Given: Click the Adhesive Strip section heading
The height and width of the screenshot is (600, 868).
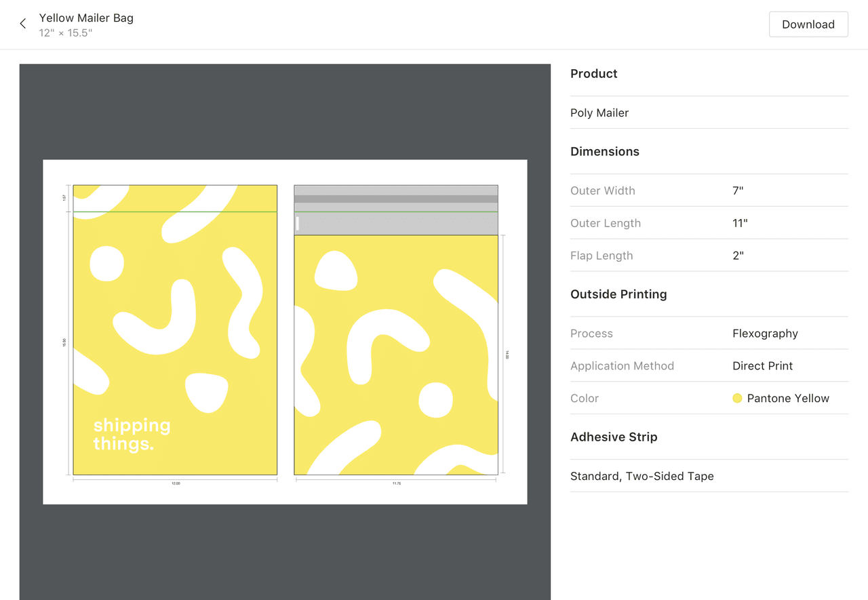Looking at the screenshot, I should 614,437.
